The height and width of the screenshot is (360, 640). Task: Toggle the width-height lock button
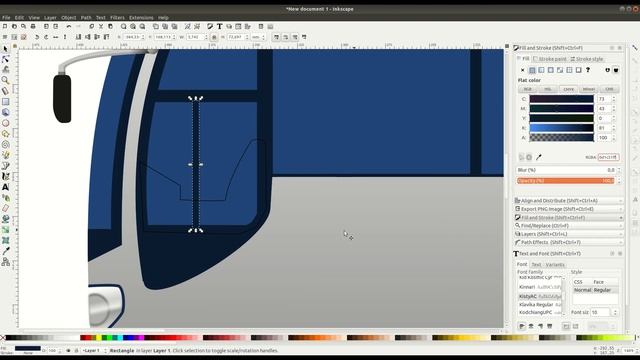coord(214,37)
